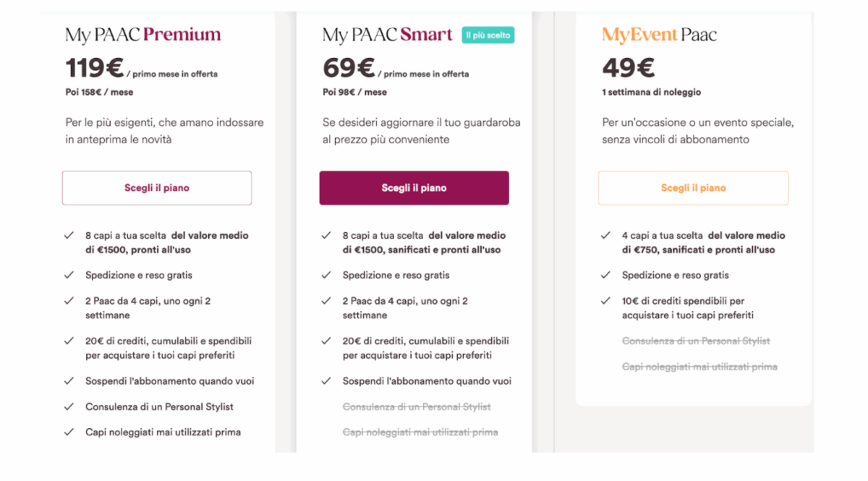Screen dimensions: 868x481
Task: Choose the My PAAC Smart plan button
Action: [x=414, y=188]
